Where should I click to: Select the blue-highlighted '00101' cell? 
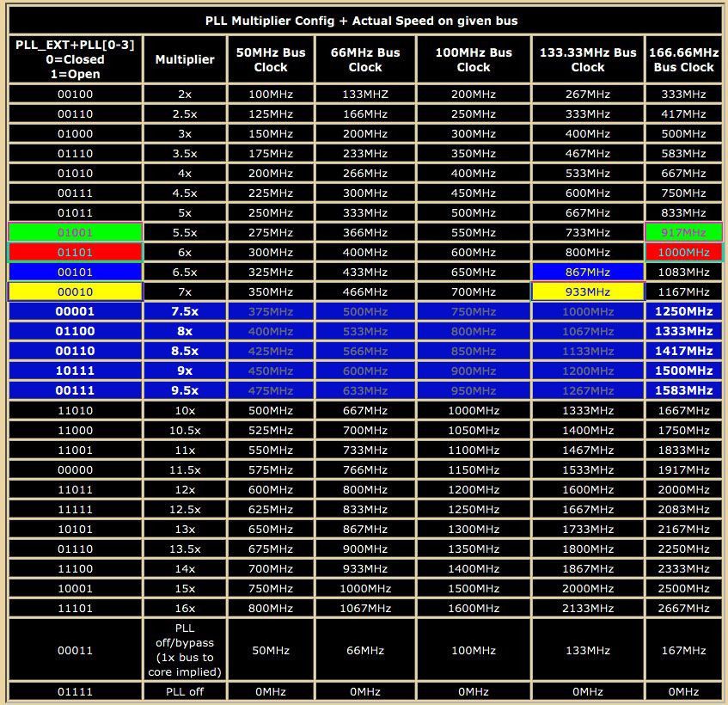[x=76, y=273]
